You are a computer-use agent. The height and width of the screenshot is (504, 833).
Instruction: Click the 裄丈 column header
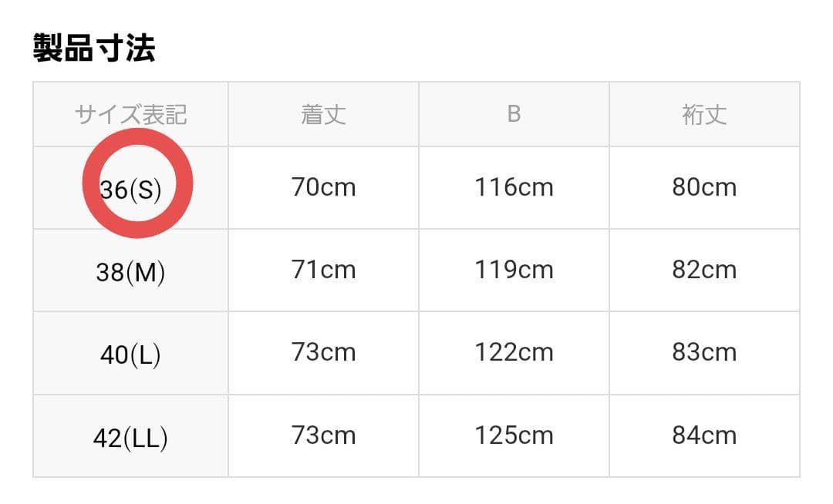[704, 115]
